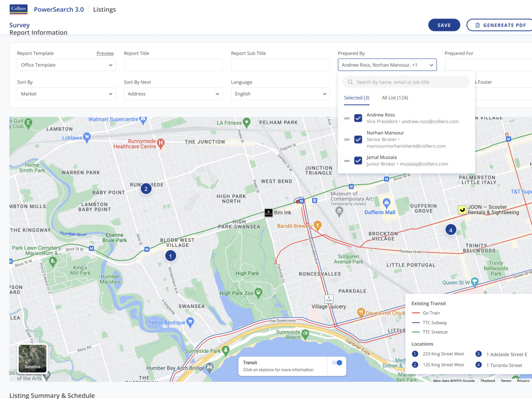Click the Generate PDF button

500,25
